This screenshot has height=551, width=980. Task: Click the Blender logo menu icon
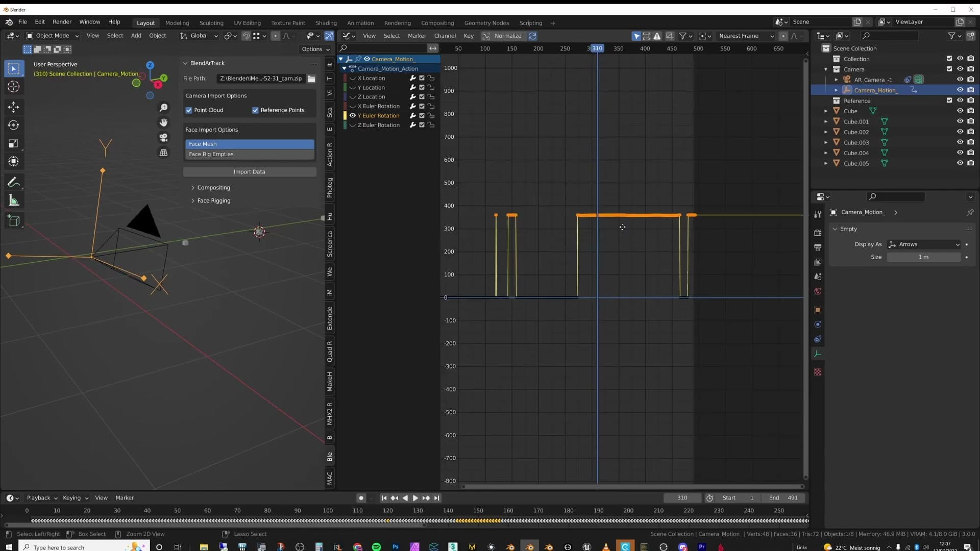pyautogui.click(x=9, y=22)
